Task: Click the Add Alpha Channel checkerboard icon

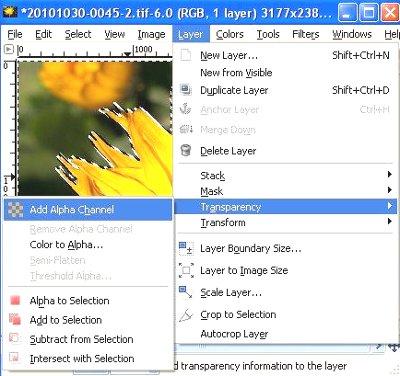Action: click(15, 209)
